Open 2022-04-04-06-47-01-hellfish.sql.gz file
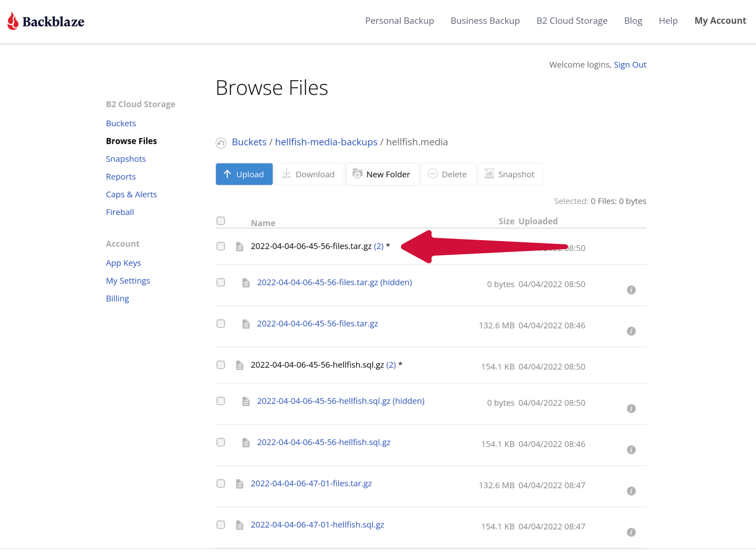Image resolution: width=756 pixels, height=553 pixels. [x=317, y=525]
